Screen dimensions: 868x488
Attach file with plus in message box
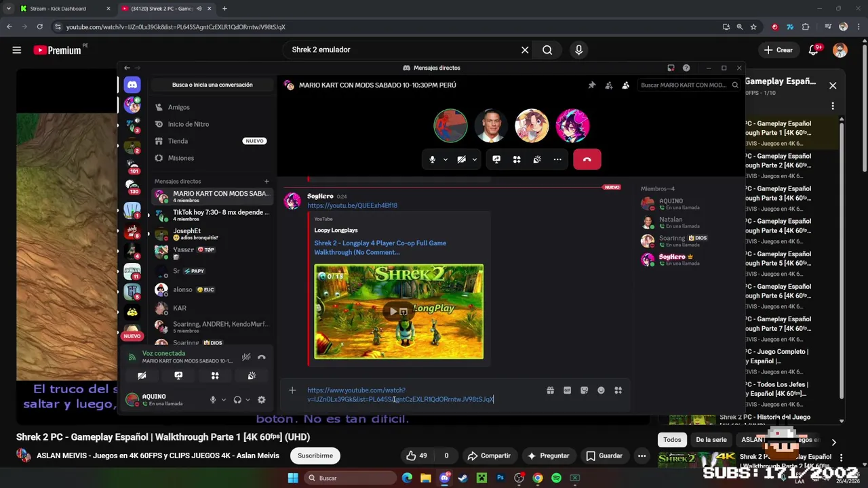292,390
